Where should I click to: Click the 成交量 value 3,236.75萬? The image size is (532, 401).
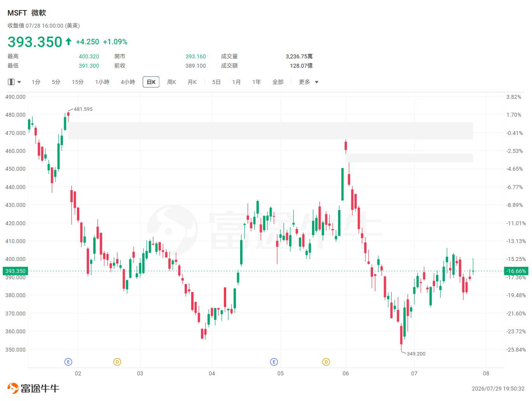tap(299, 56)
